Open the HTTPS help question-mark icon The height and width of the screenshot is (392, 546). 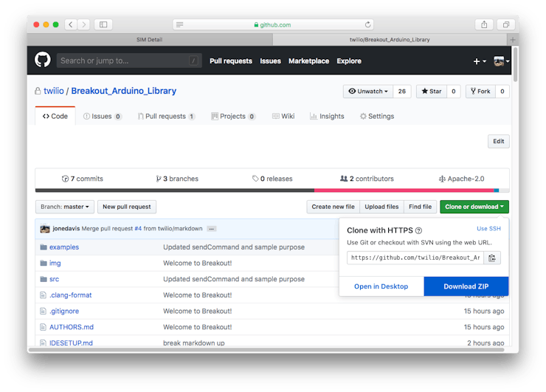click(419, 230)
